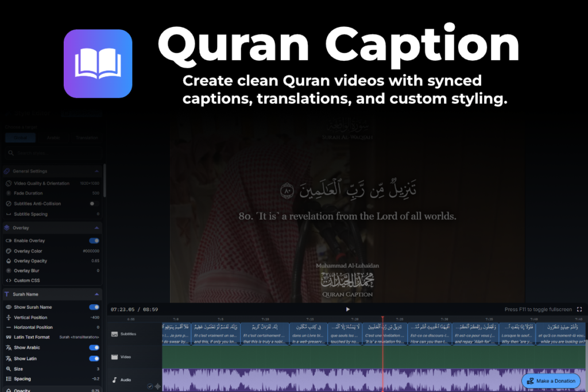Click the Size magnifier icon

pyautogui.click(x=9, y=369)
